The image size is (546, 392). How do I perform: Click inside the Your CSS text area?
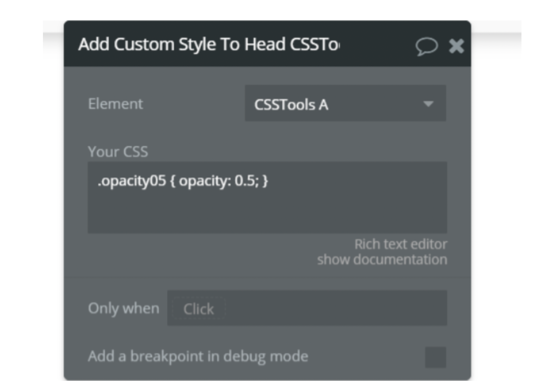(267, 198)
